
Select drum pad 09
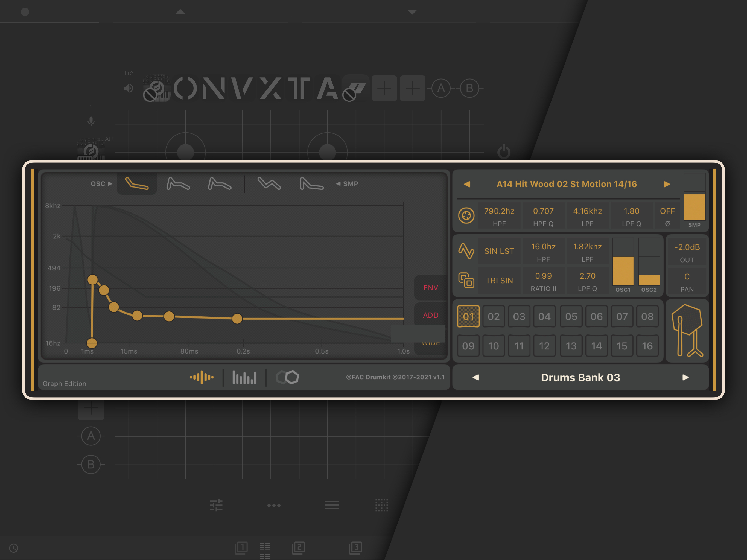point(468,346)
